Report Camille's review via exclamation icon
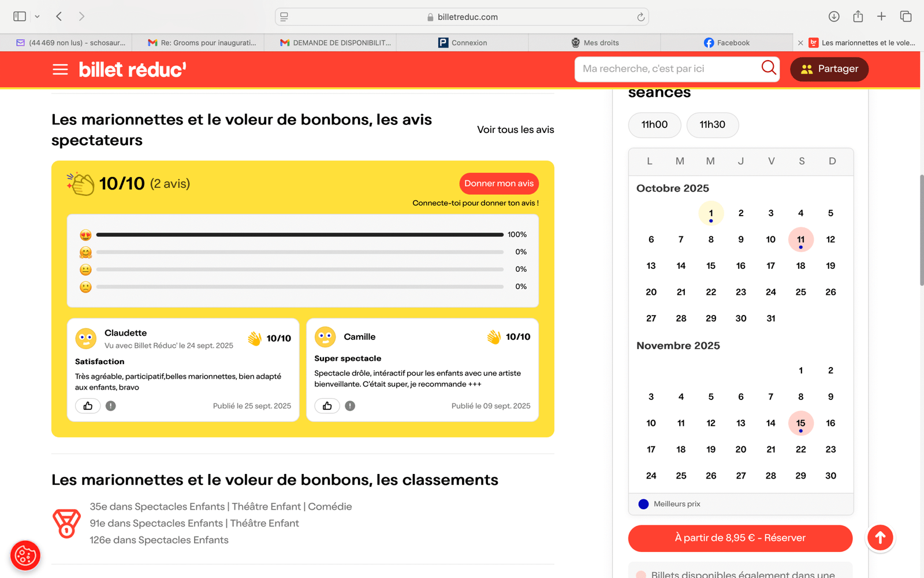 tap(350, 406)
